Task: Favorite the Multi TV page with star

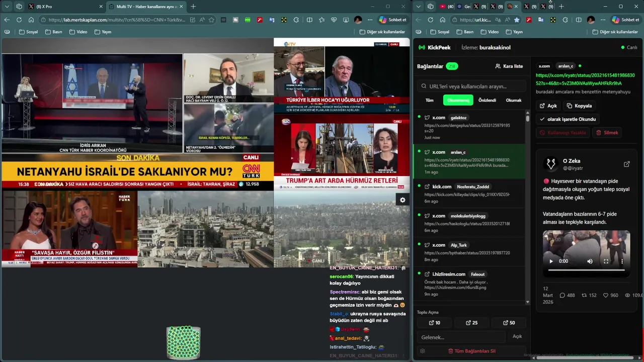Action: [211, 20]
